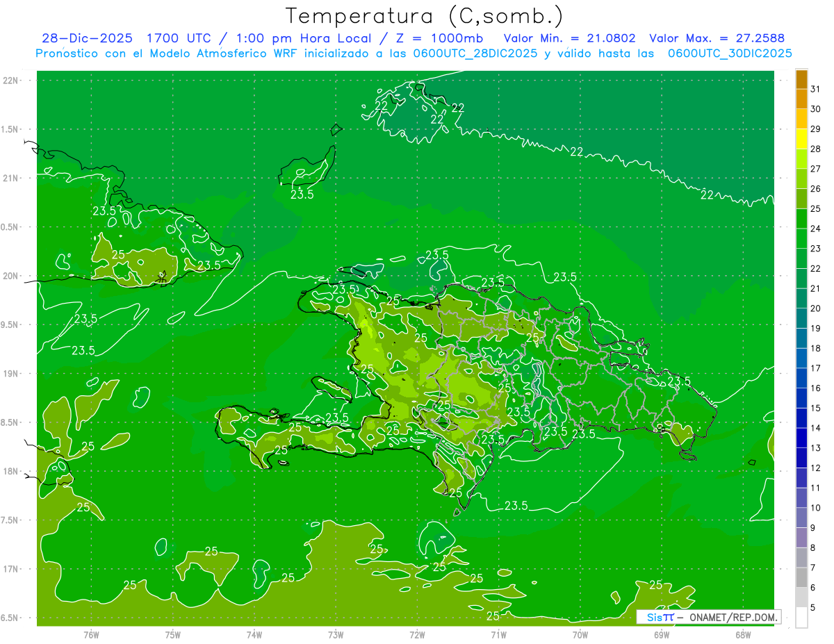Click the color bar label '28'

tap(815, 149)
